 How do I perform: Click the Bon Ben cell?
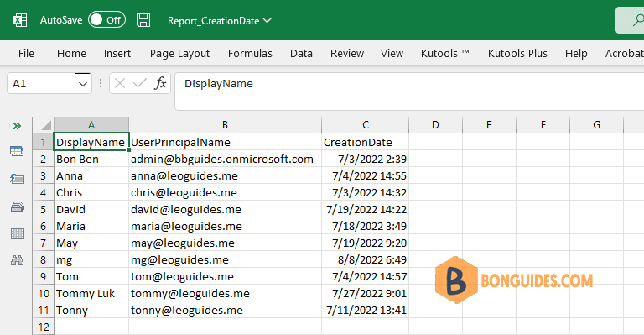pos(91,159)
